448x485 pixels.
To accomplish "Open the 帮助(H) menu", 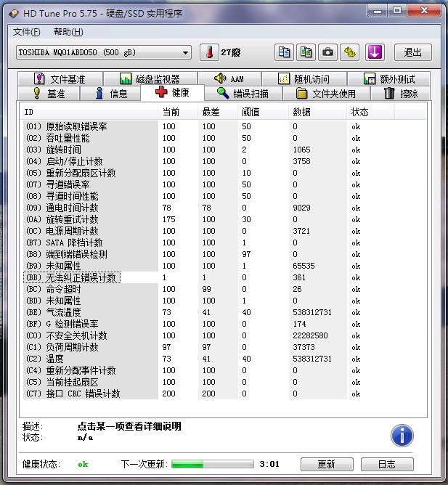I will [68, 31].
